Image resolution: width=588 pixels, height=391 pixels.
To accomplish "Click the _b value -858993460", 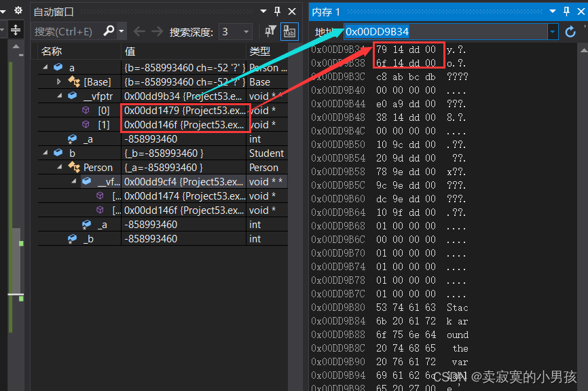I will click(151, 239).
